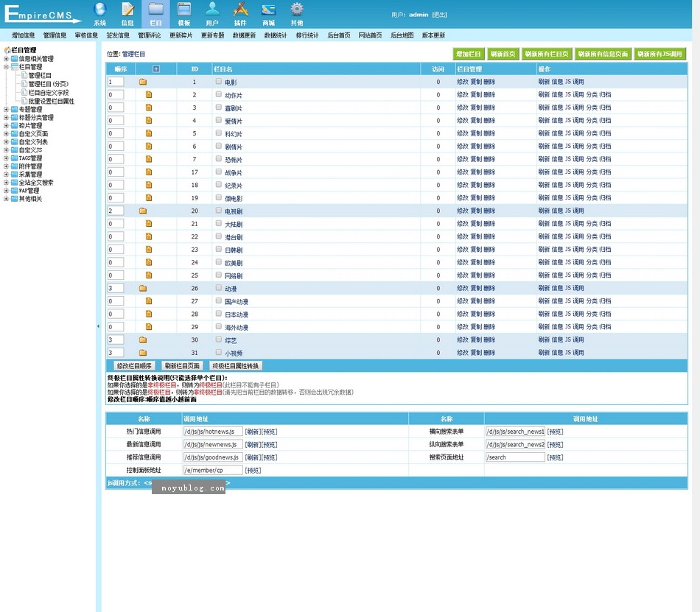
Task: Tick the checkbox for the 日韩剧 column
Action: tap(219, 249)
